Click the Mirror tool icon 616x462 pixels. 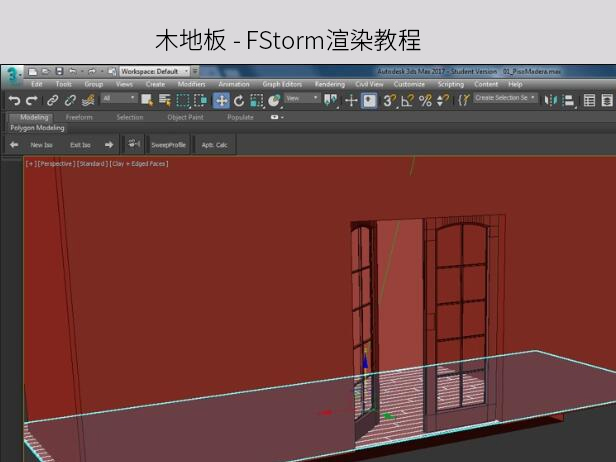551,100
